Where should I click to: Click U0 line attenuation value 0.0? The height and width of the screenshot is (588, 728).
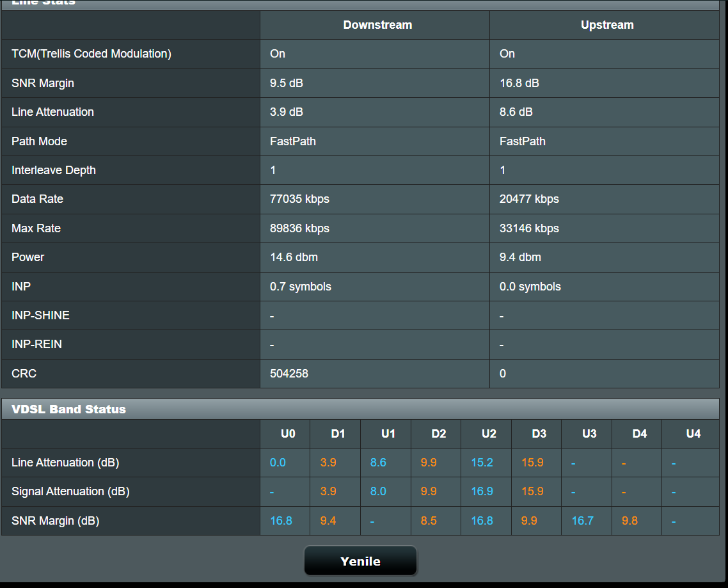click(278, 463)
